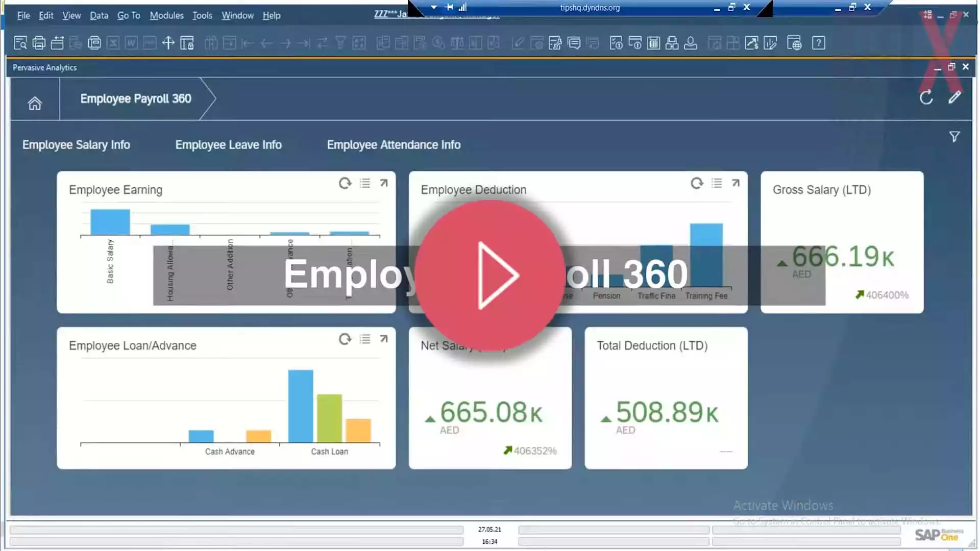
Task: Click the 665.08K net salary value
Action: [x=491, y=412]
